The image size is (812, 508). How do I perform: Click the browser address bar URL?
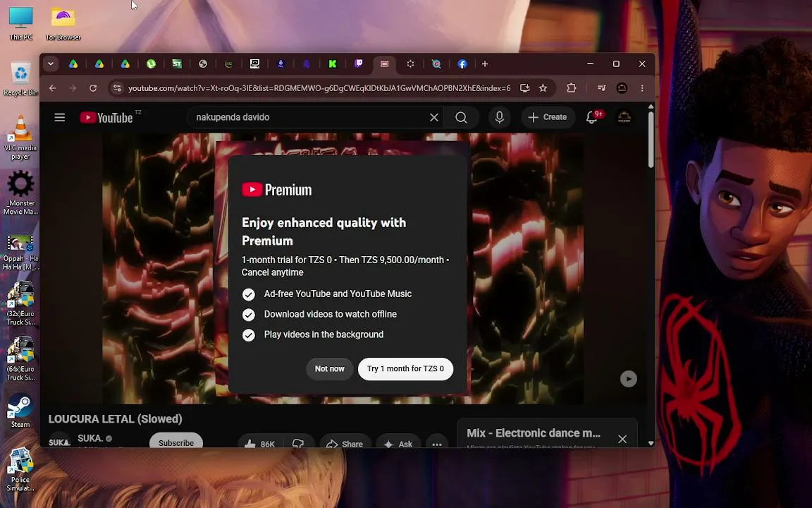pyautogui.click(x=319, y=88)
